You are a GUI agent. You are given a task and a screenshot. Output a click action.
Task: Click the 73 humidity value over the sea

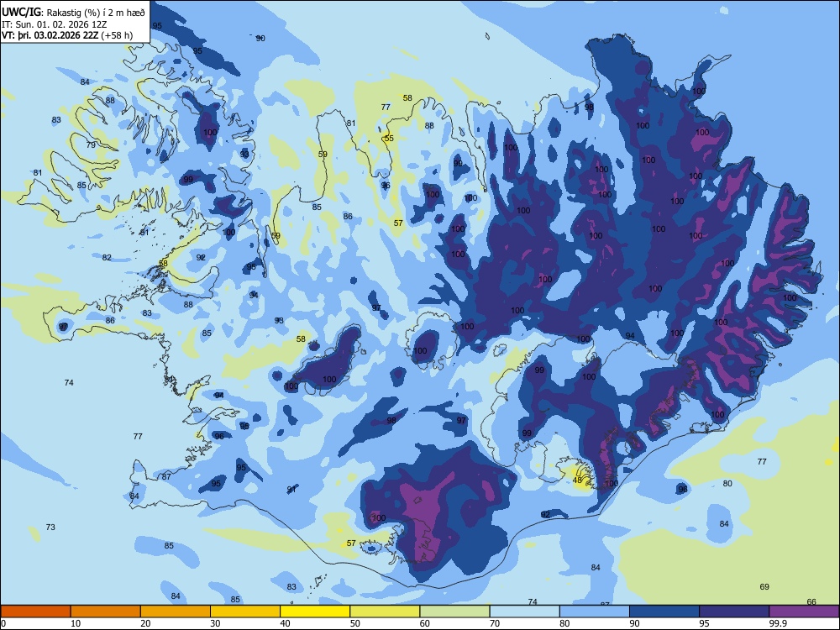[50, 528]
